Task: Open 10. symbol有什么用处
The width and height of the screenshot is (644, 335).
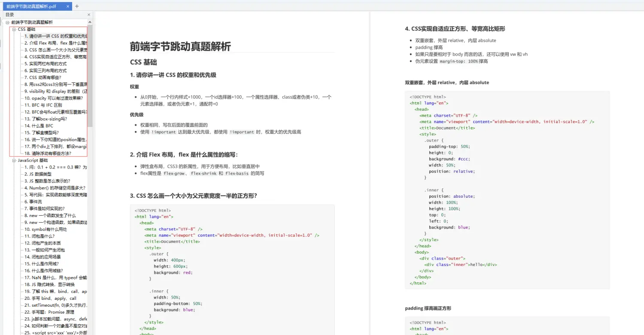Action: pos(46,229)
